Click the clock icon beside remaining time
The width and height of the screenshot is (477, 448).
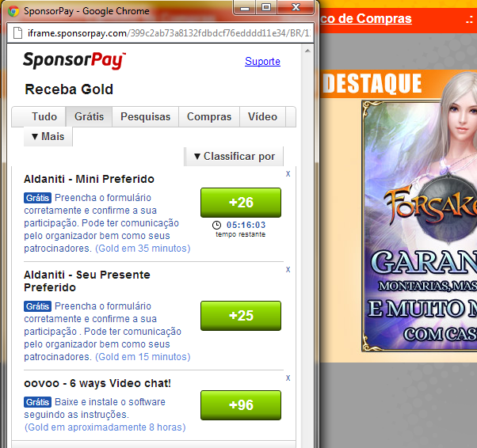pyautogui.click(x=216, y=226)
